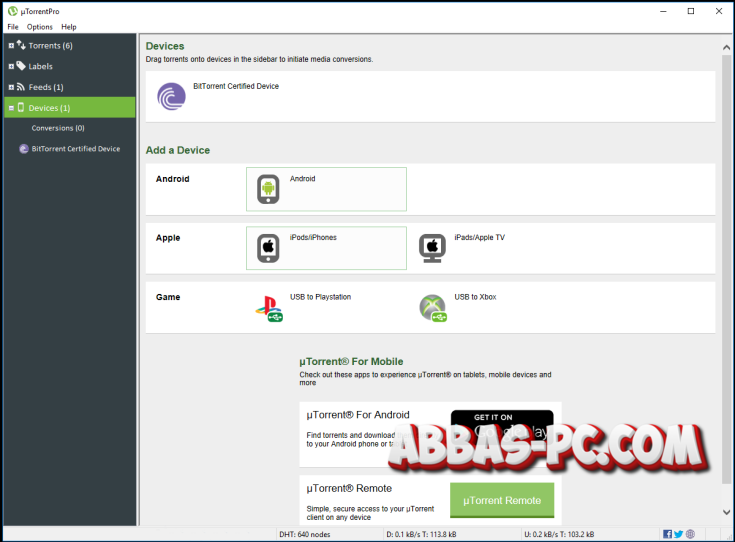735x542 pixels.
Task: Click the USB to Xbox label text
Action: coord(475,297)
